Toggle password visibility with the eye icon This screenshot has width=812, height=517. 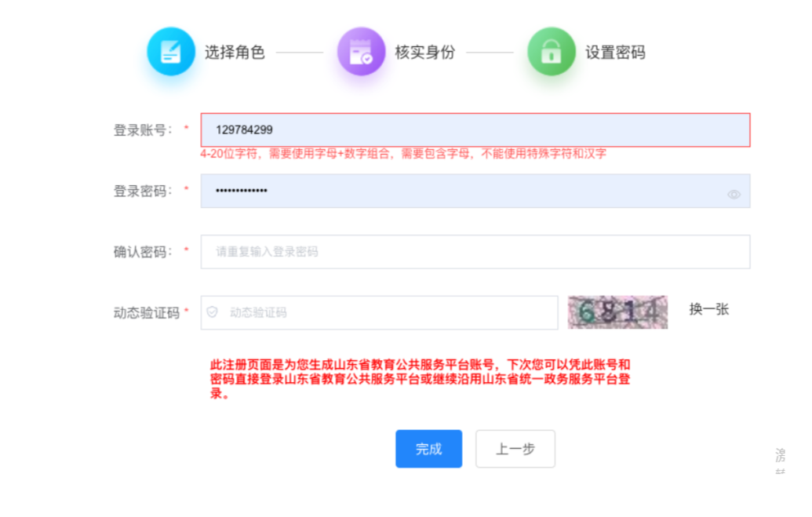734,195
